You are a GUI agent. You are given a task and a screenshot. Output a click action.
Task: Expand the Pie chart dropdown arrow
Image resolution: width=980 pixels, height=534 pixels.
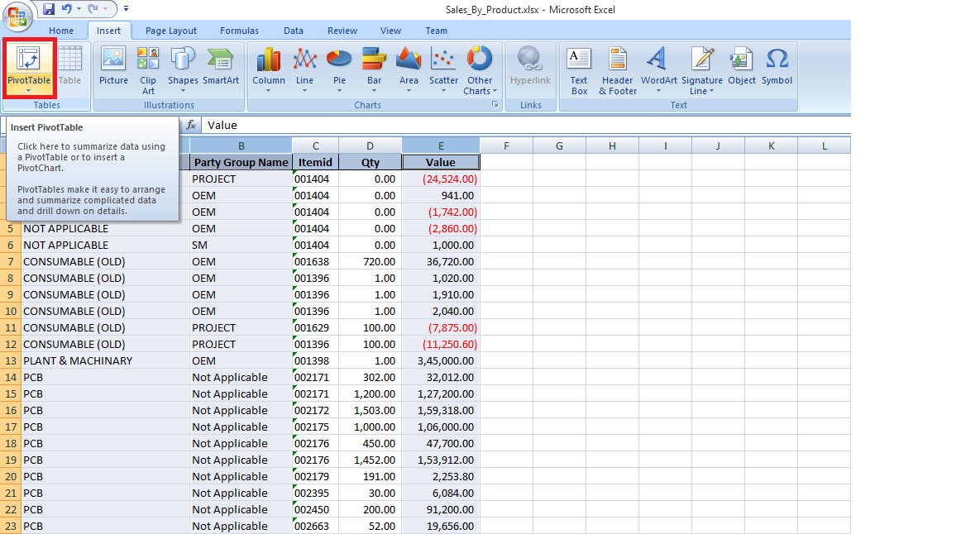pos(339,91)
